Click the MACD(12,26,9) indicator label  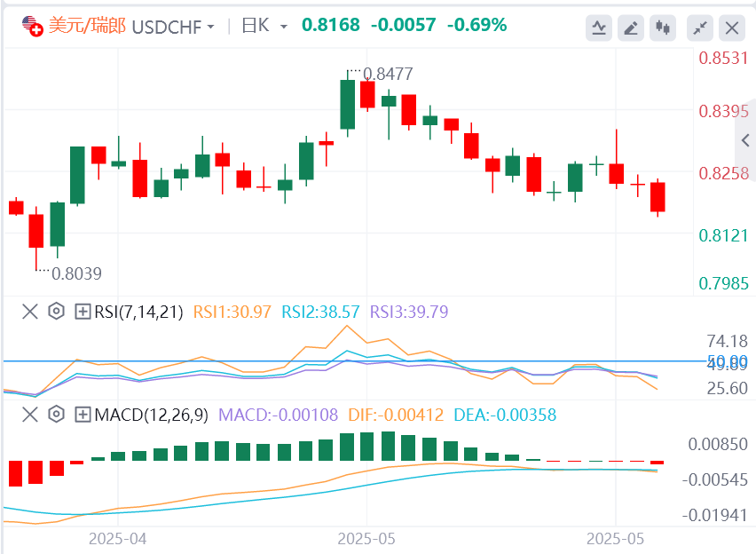(x=151, y=414)
